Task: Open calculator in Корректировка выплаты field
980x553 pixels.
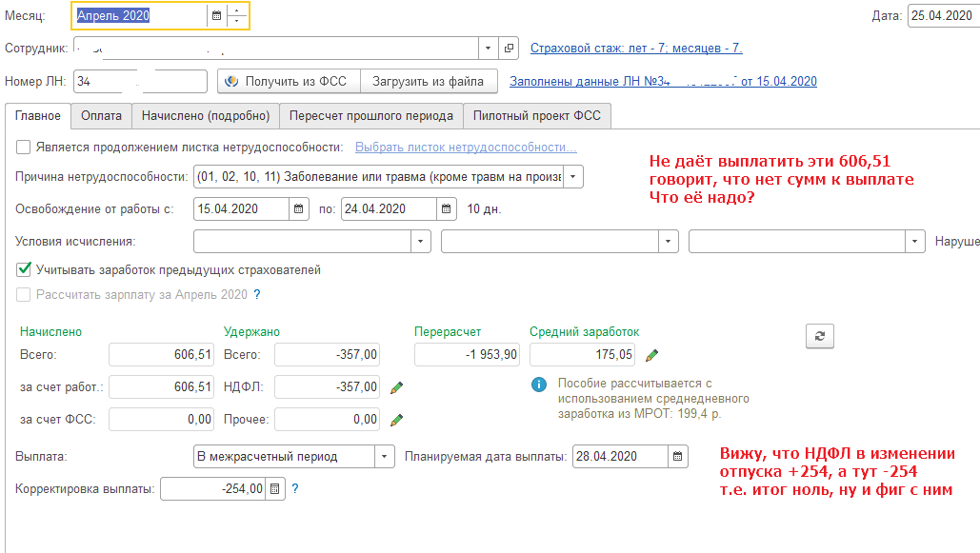Action: (275, 489)
